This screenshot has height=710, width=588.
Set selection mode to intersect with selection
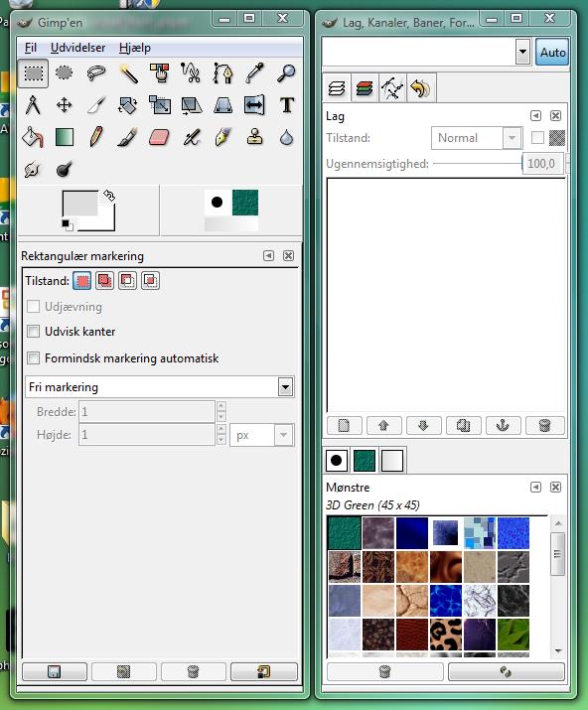[x=150, y=281]
